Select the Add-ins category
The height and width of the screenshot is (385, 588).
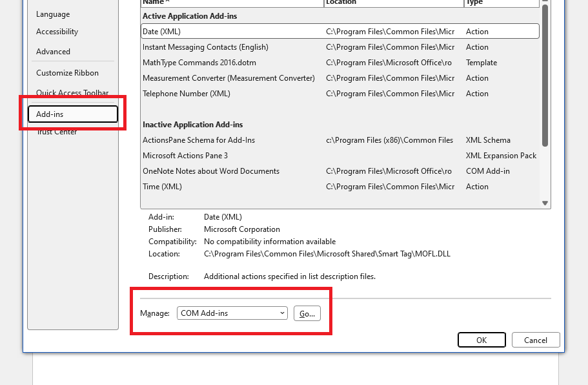73,114
